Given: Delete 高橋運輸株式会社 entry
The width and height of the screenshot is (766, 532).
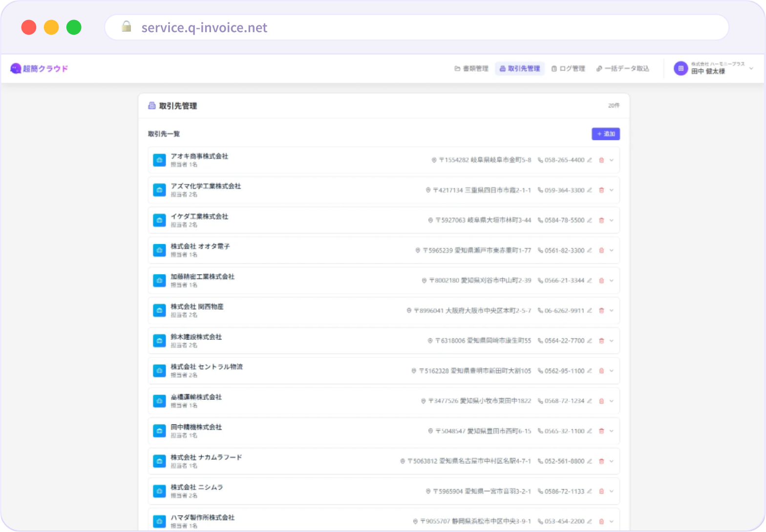Looking at the screenshot, I should tap(601, 401).
